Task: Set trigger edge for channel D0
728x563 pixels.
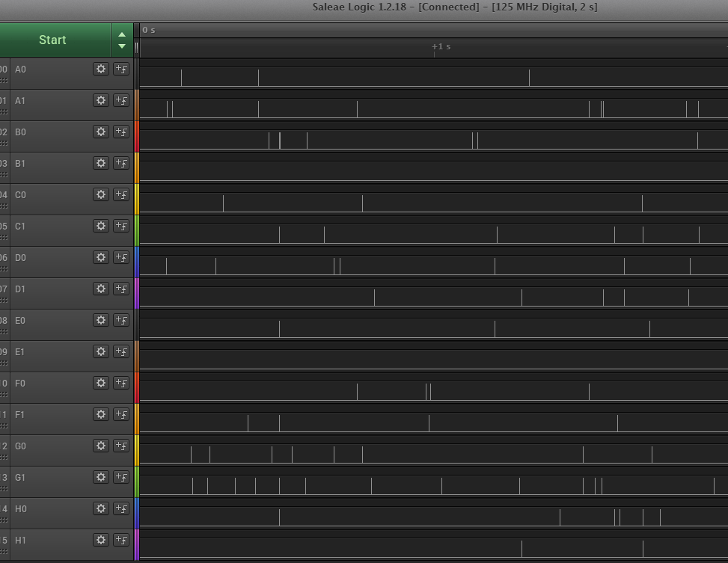Action: tap(121, 258)
